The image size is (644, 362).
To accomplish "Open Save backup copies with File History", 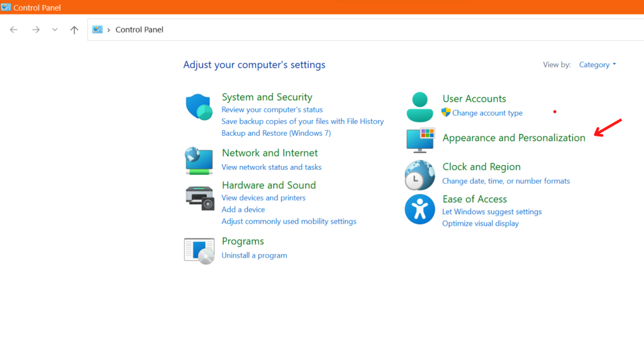I will (x=303, y=121).
